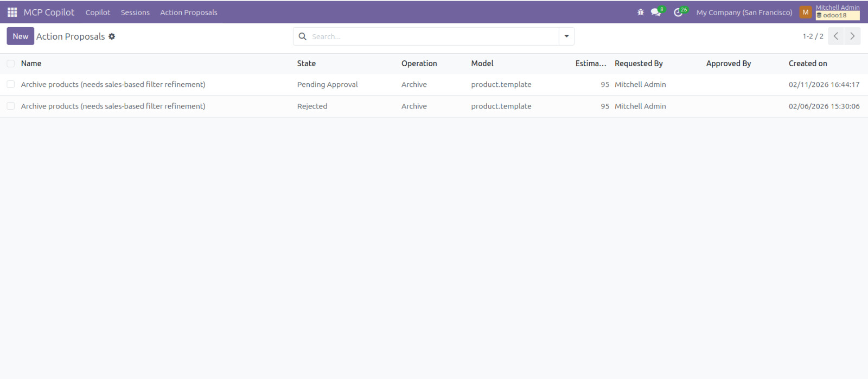This screenshot has height=379, width=868.
Task: Go to previous page arrow
Action: [836, 36]
